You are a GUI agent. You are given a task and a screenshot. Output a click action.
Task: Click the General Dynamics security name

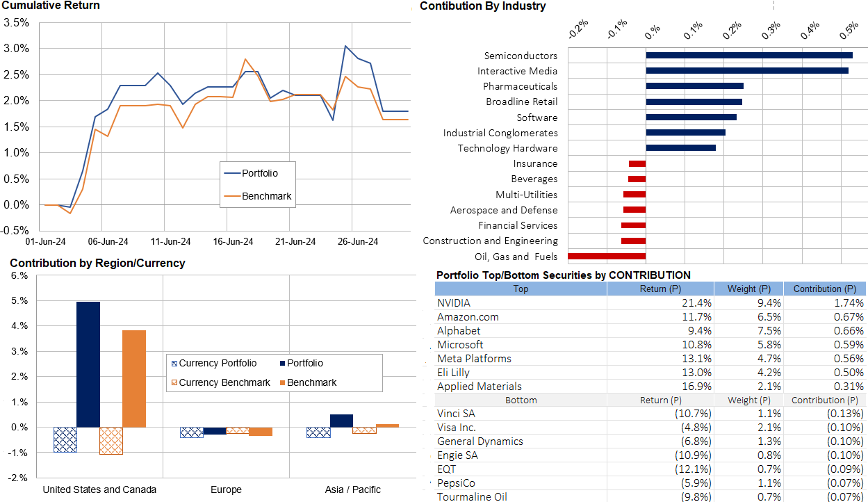480,442
